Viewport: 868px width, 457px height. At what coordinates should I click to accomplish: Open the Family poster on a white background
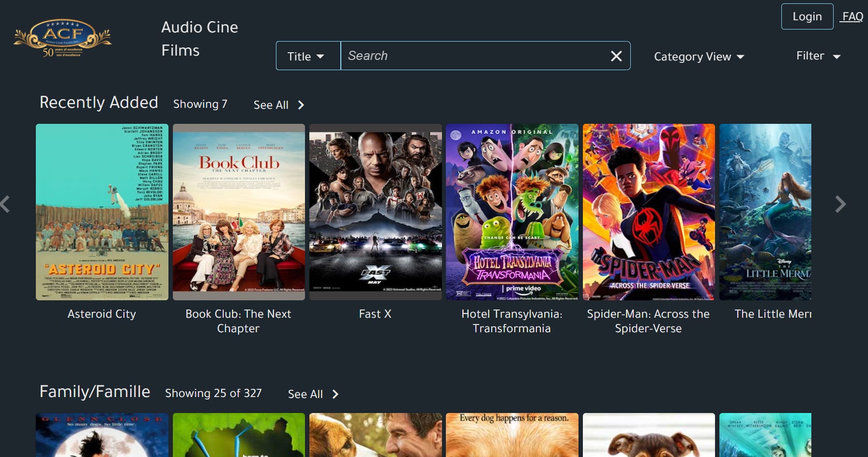649,435
